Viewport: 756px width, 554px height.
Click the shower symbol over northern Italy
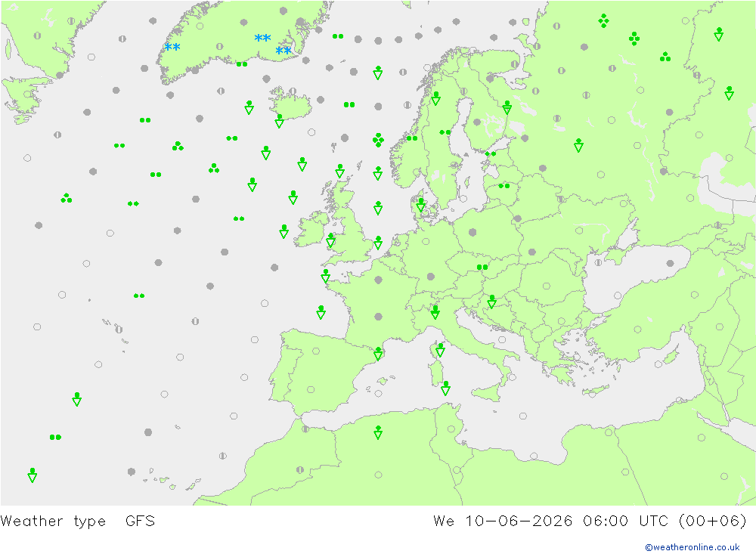[x=435, y=312]
